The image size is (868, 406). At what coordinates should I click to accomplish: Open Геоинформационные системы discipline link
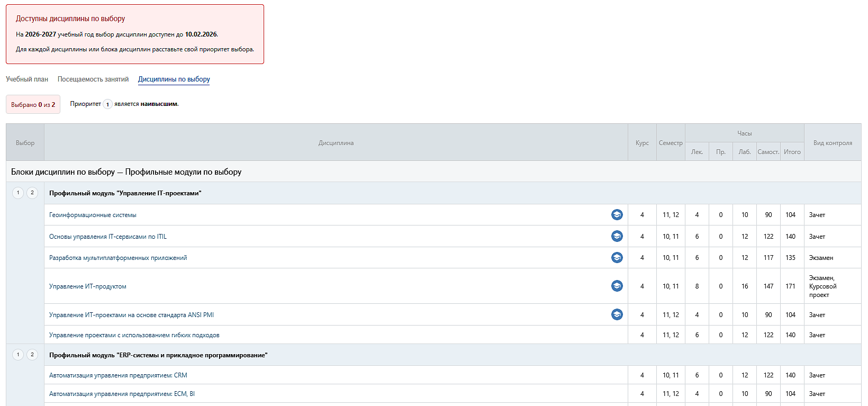[93, 215]
